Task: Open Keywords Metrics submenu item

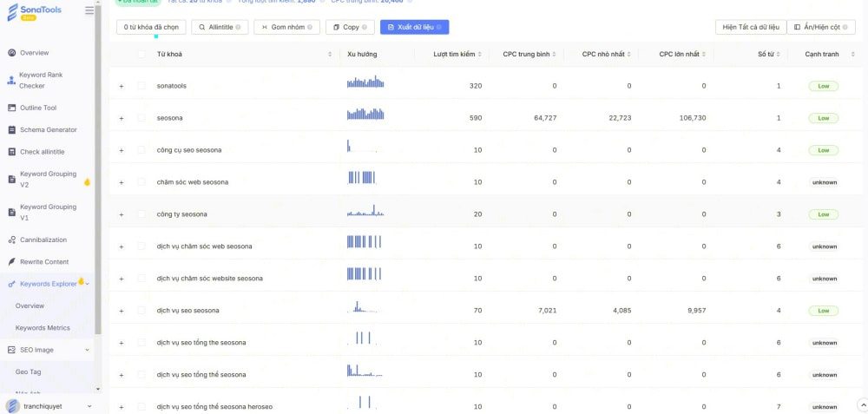Action: tap(43, 328)
